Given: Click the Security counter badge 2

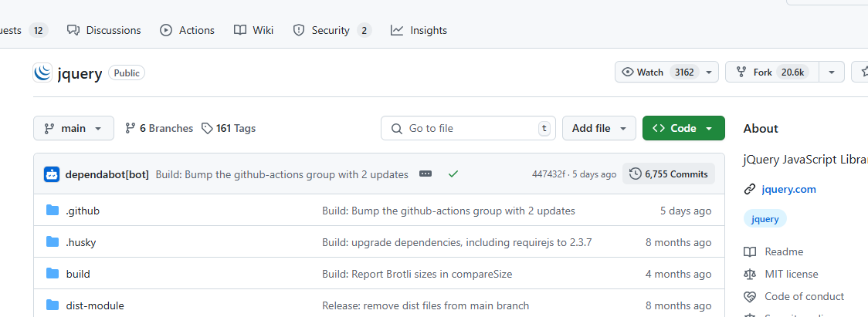Looking at the screenshot, I should click(364, 30).
